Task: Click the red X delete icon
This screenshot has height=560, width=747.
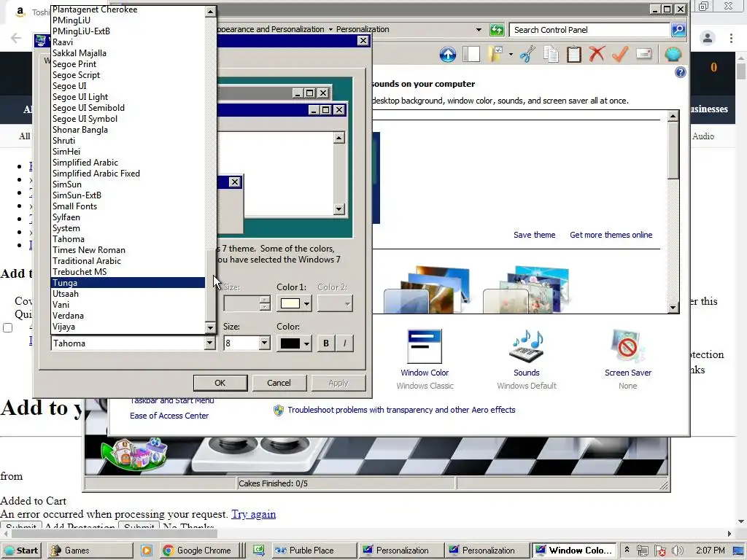Action: (x=597, y=54)
